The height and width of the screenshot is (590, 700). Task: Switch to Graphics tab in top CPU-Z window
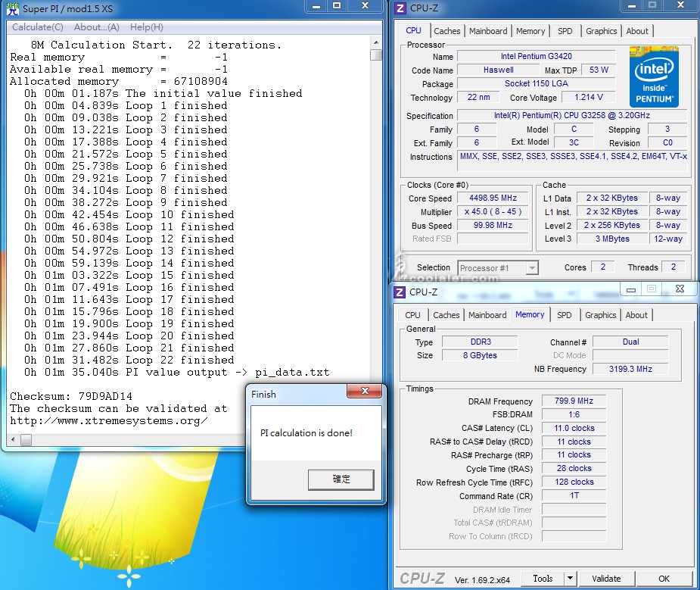click(x=601, y=31)
